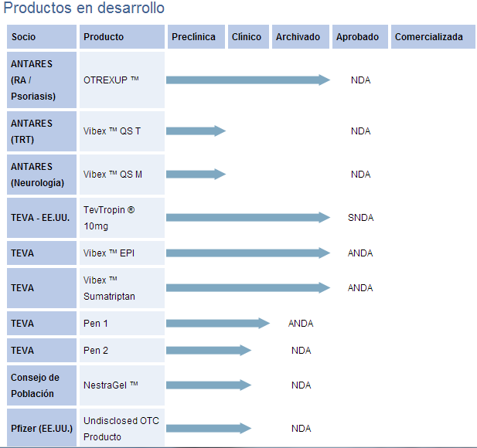Click 'NDA' in the OTREXUP row
The height and width of the screenshot is (448, 477).
(360, 80)
